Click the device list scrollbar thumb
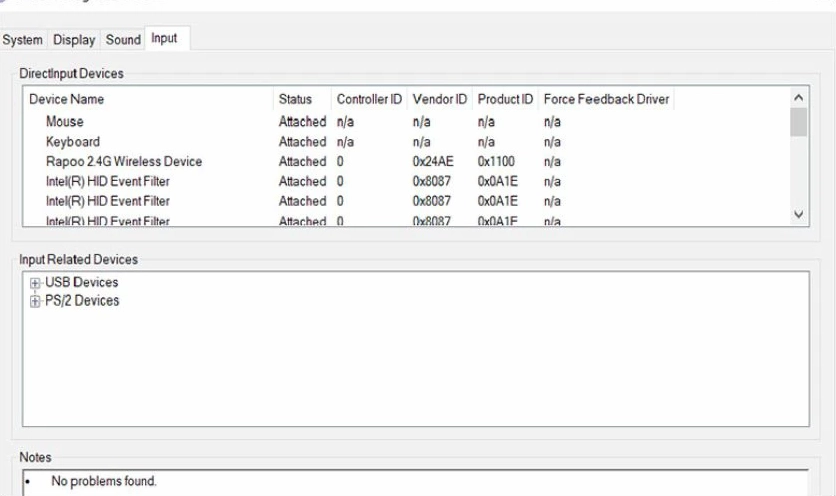 [798, 122]
